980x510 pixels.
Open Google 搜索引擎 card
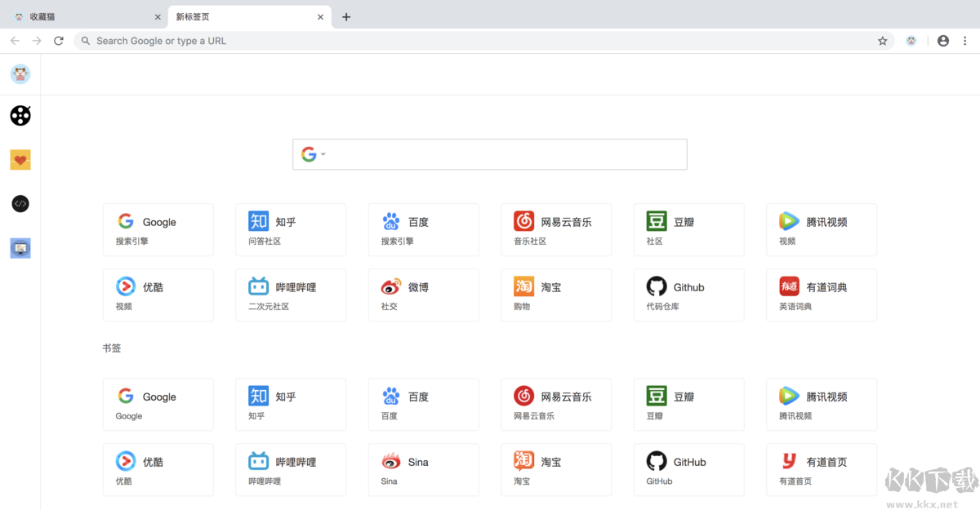point(158,230)
